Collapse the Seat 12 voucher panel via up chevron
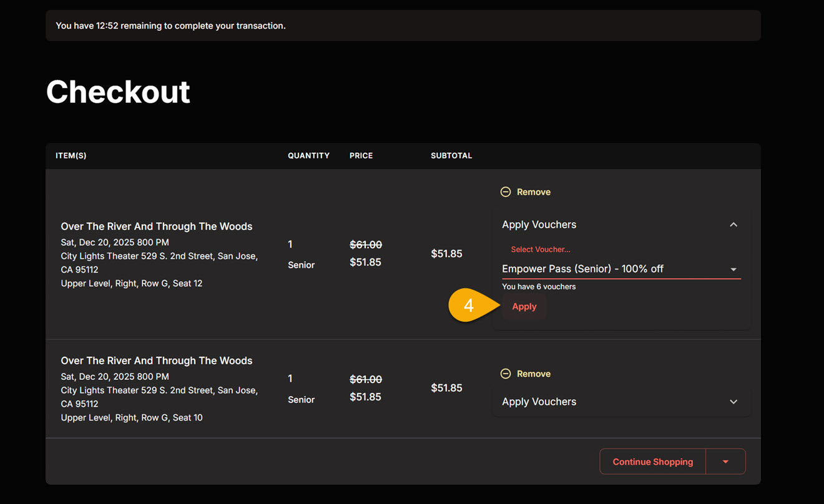 click(x=733, y=225)
